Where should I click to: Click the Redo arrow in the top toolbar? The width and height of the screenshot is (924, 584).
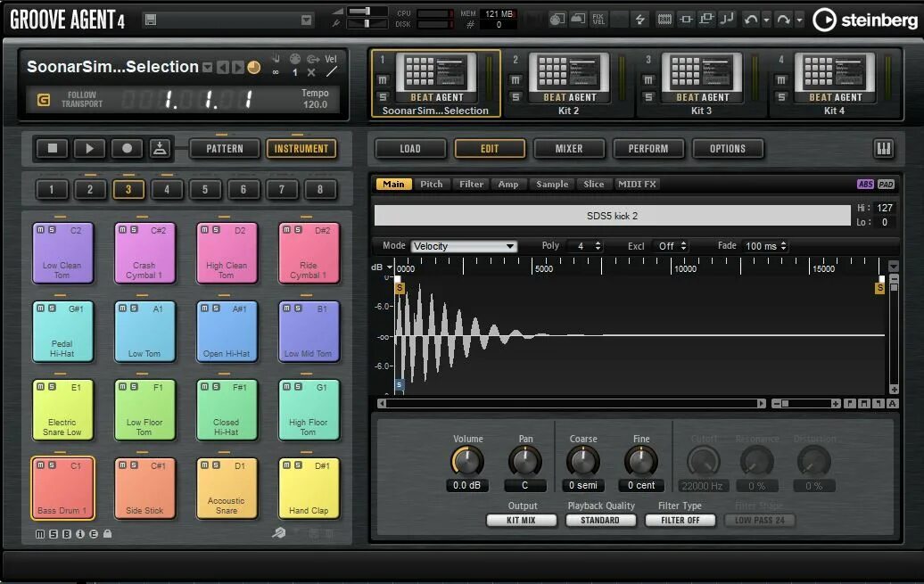782,18
